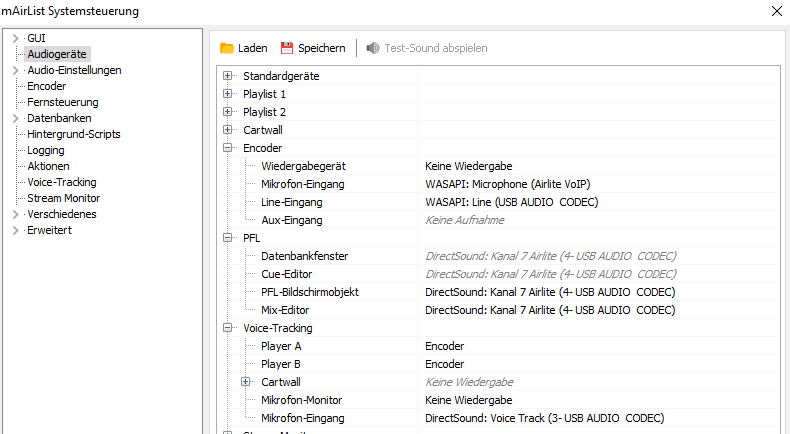
Task: Click the Laden folder icon
Action: tap(227, 48)
